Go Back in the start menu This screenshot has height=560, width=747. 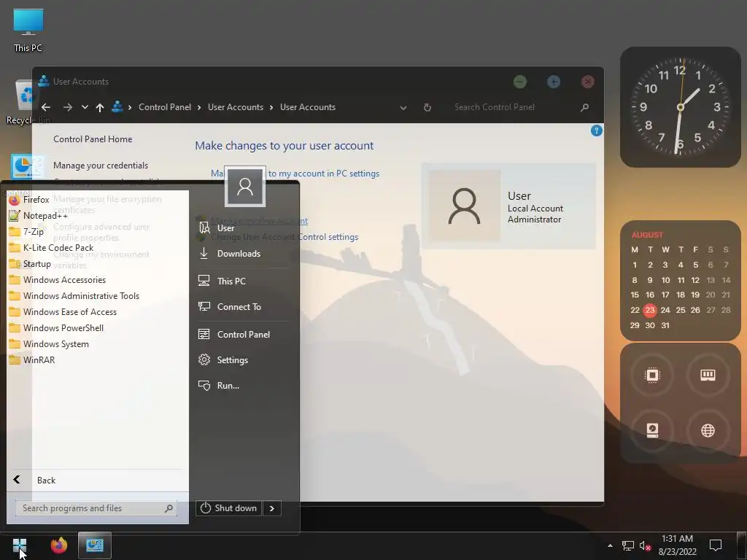pos(34,480)
